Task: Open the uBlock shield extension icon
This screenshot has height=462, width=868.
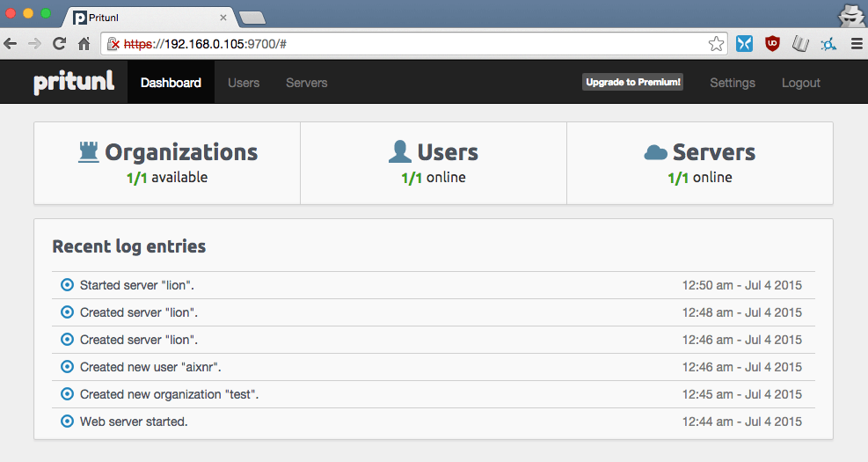Action: tap(772, 44)
